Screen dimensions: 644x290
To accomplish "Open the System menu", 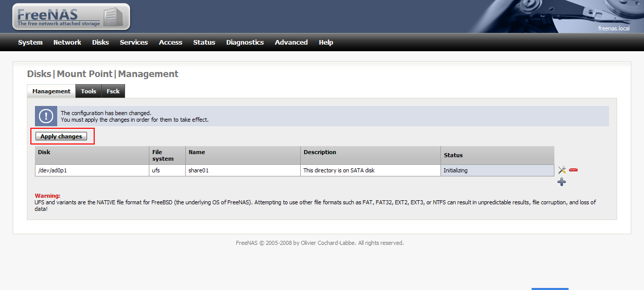I will (x=30, y=43).
